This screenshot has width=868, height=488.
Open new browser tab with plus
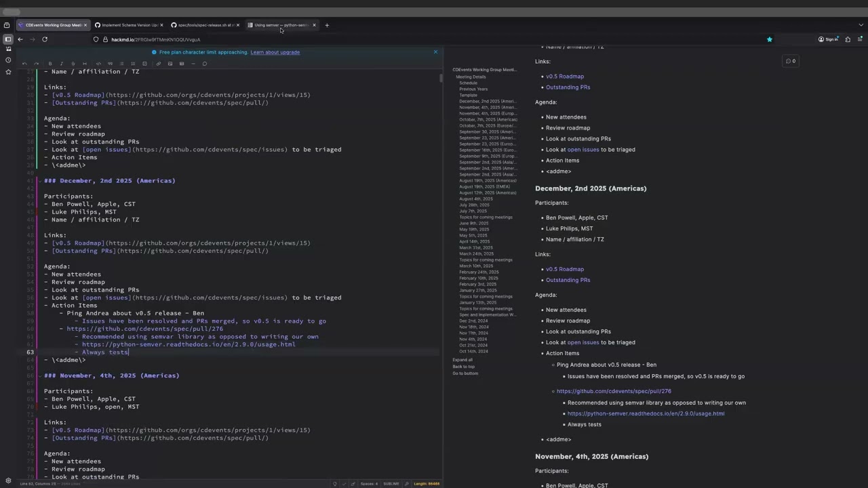pyautogui.click(x=327, y=25)
